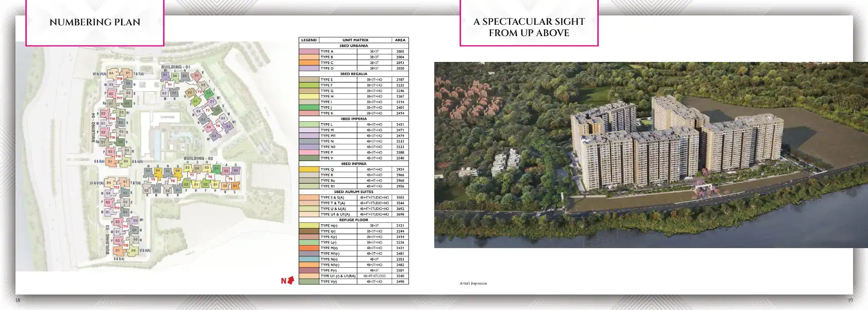
Task: Click the 3BED REGALIA section header
Action: click(354, 74)
